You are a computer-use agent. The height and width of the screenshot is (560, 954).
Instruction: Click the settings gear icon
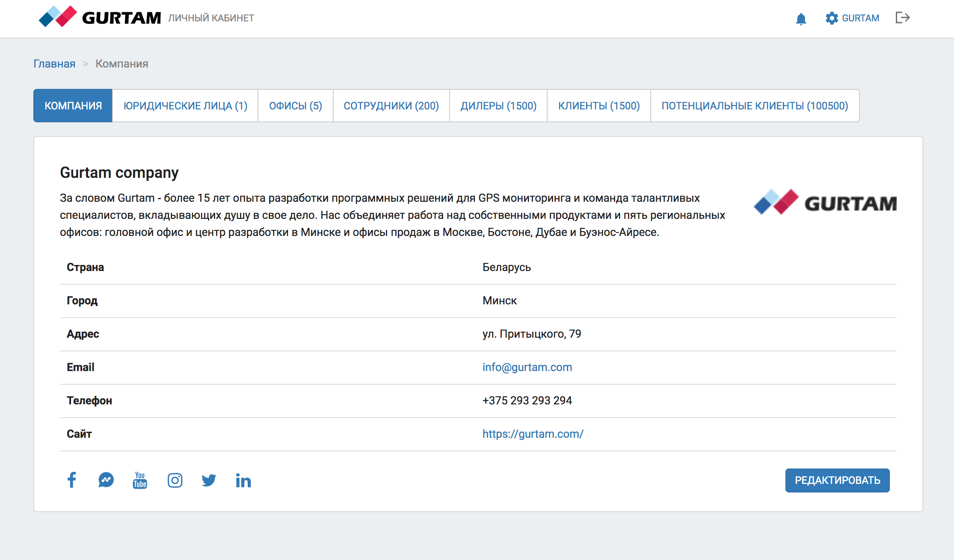(x=832, y=18)
